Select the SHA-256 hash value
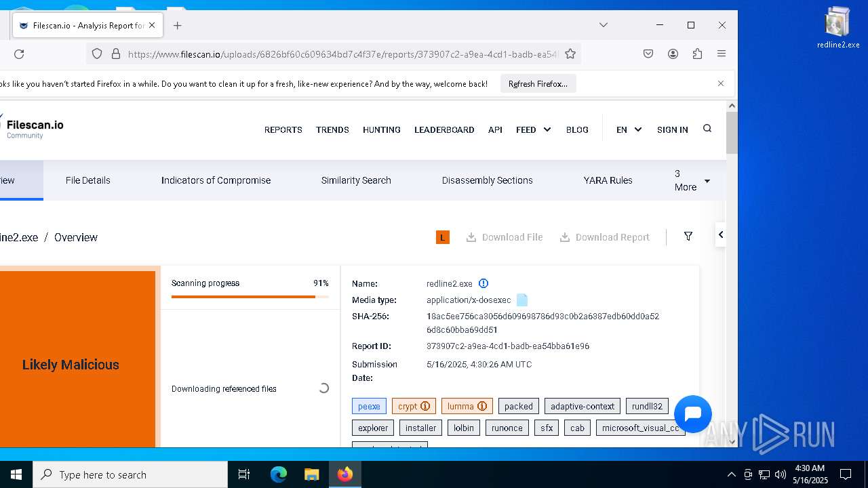This screenshot has height=488, width=868. pyautogui.click(x=542, y=323)
